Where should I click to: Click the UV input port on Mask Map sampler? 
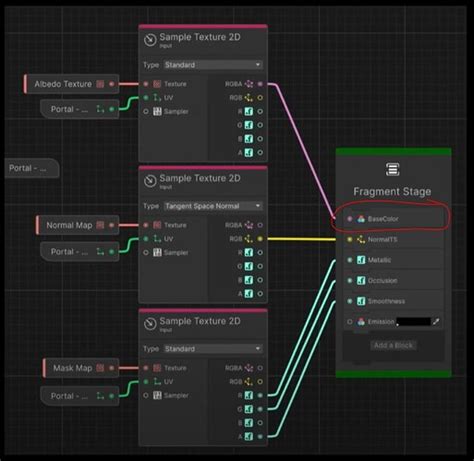click(x=146, y=382)
